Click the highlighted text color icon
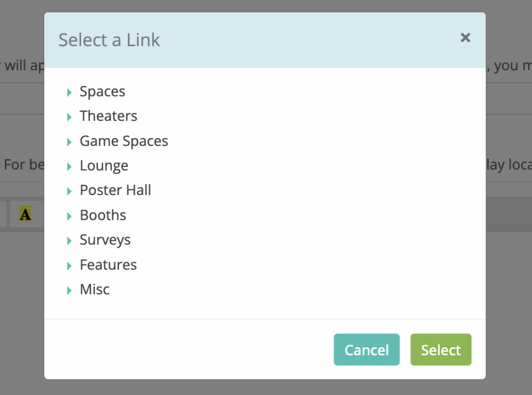 pyautogui.click(x=25, y=213)
